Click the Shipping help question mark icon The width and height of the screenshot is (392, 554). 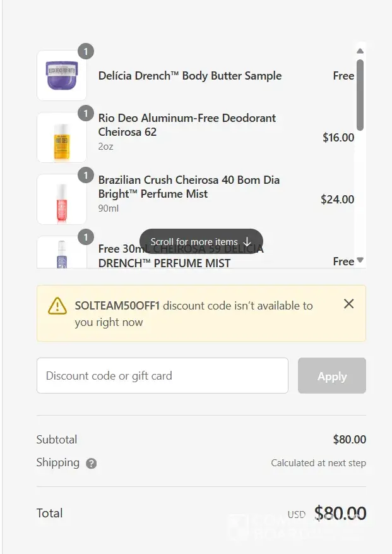click(x=92, y=464)
